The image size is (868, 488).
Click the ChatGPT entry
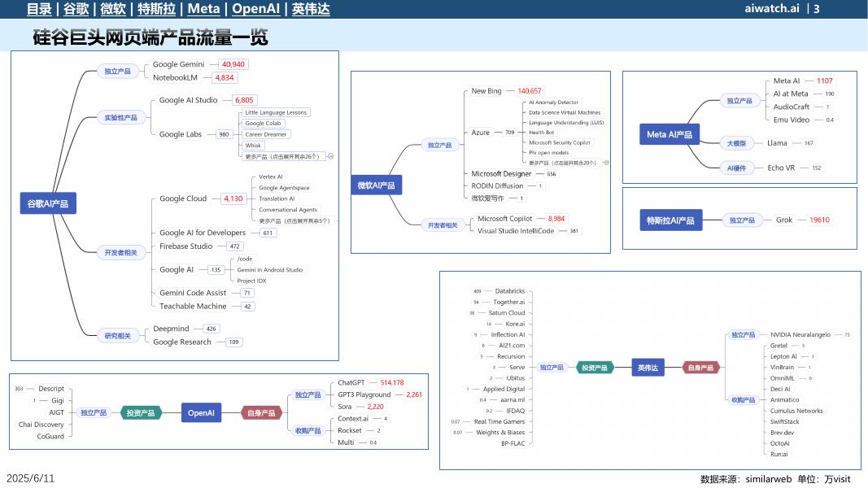[x=351, y=383]
